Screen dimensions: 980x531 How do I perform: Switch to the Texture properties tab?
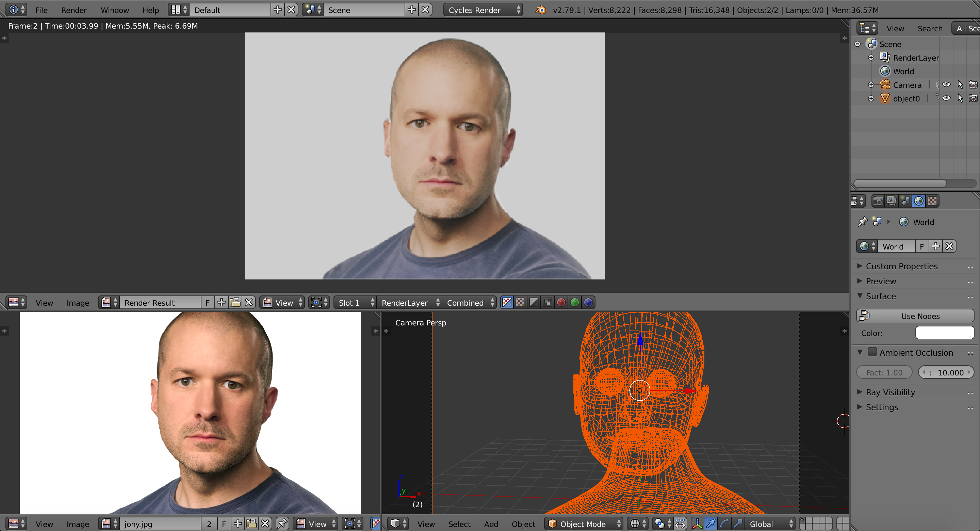(932, 201)
